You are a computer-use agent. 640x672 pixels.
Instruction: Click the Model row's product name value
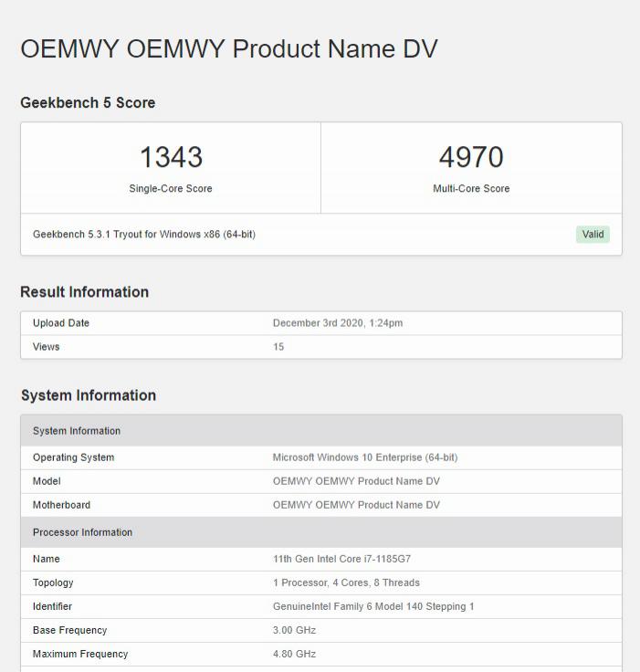pos(356,481)
